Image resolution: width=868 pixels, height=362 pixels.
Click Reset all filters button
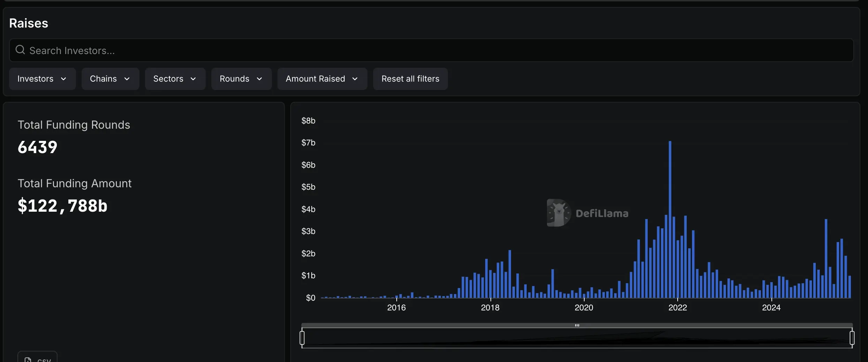(410, 79)
